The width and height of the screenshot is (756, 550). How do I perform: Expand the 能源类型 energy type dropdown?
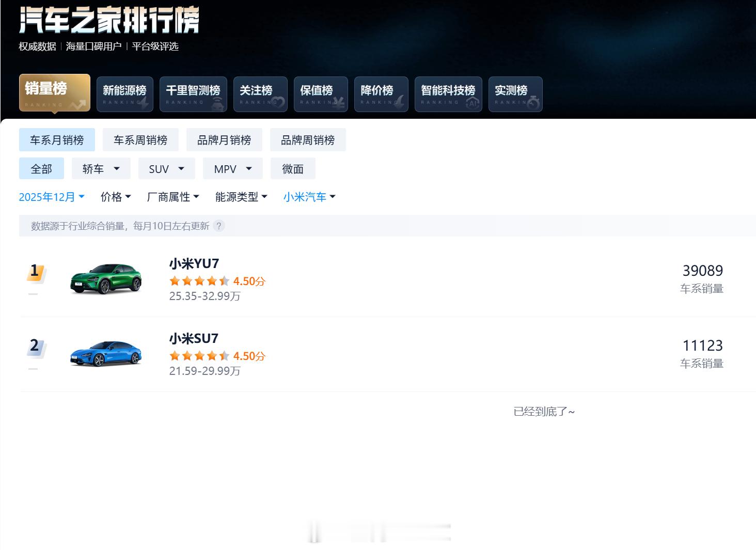[x=241, y=197]
